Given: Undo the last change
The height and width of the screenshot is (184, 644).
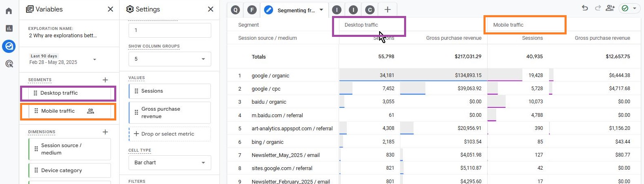Looking at the screenshot, I should click(x=585, y=8).
